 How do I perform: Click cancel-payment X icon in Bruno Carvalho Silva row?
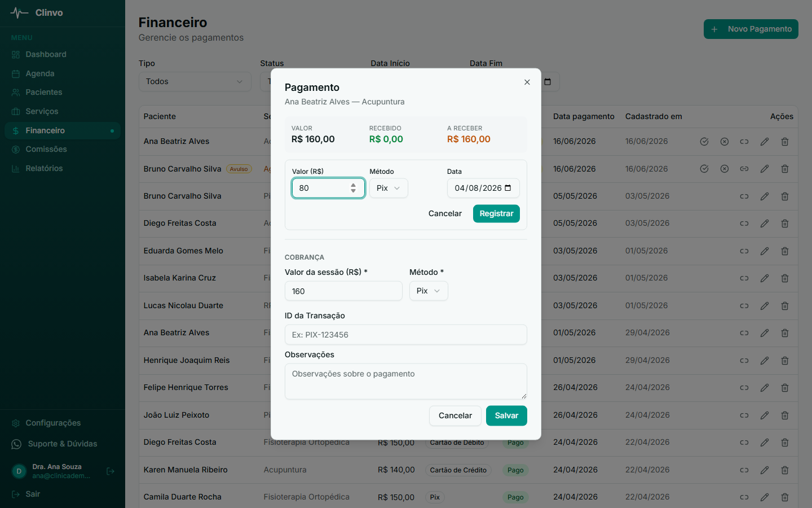(x=725, y=169)
